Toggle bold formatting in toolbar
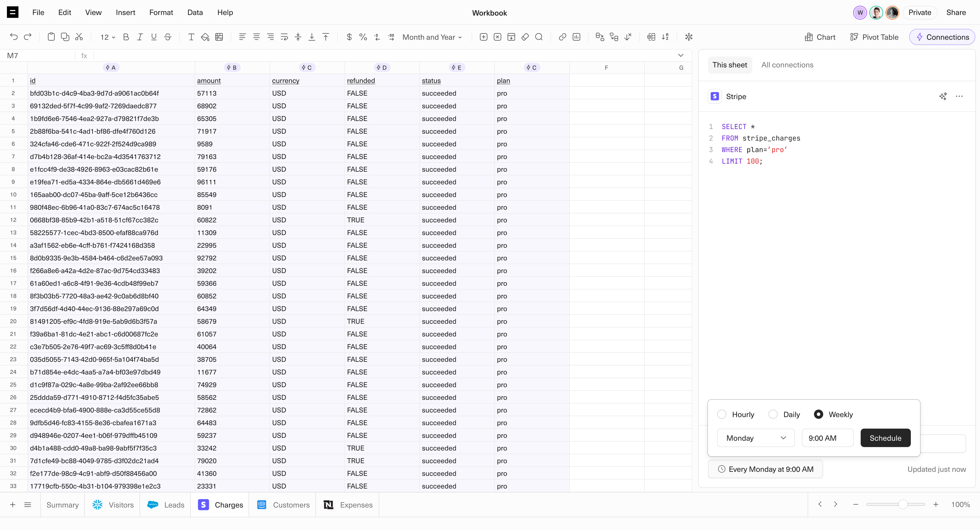The image size is (980, 530). [x=126, y=37]
